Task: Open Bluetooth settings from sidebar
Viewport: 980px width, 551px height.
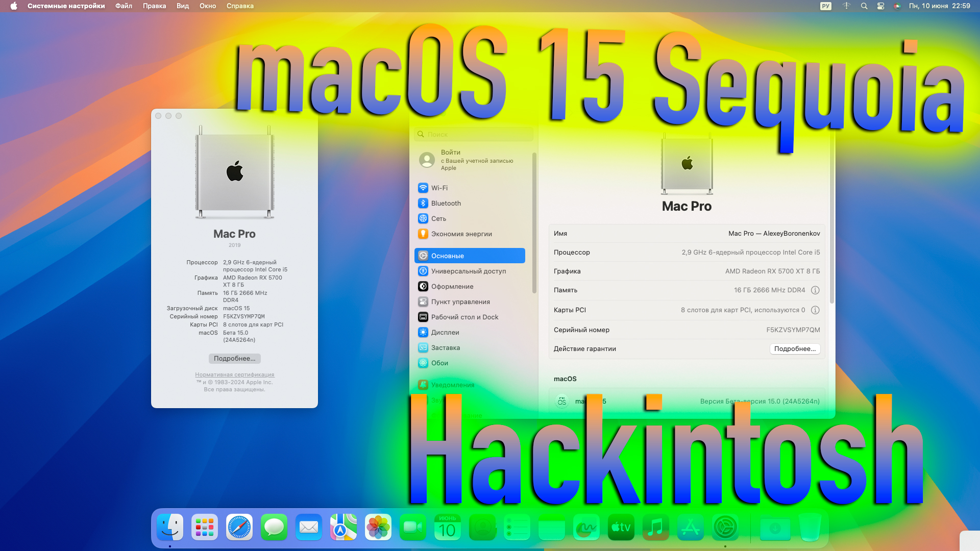Action: point(445,203)
